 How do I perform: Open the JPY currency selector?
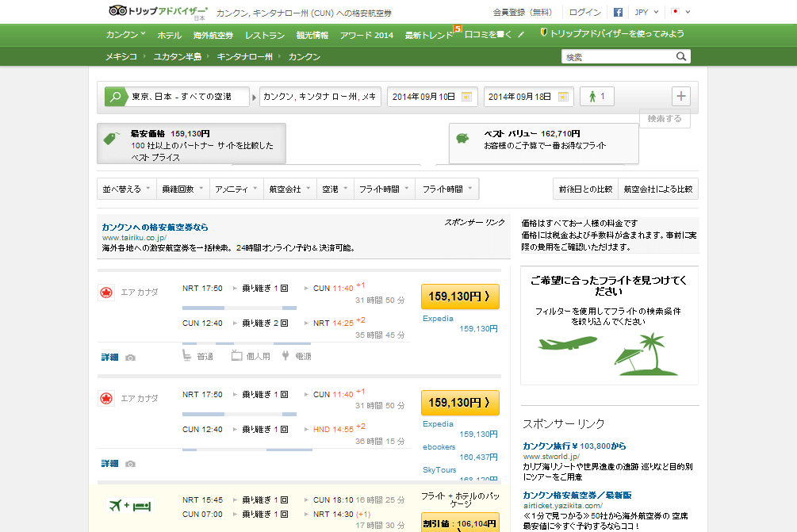click(646, 13)
